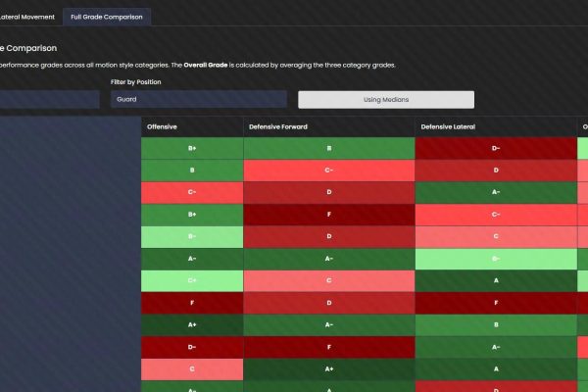Select the C+ cell in Offensive column
588x392 pixels.
[192, 280]
